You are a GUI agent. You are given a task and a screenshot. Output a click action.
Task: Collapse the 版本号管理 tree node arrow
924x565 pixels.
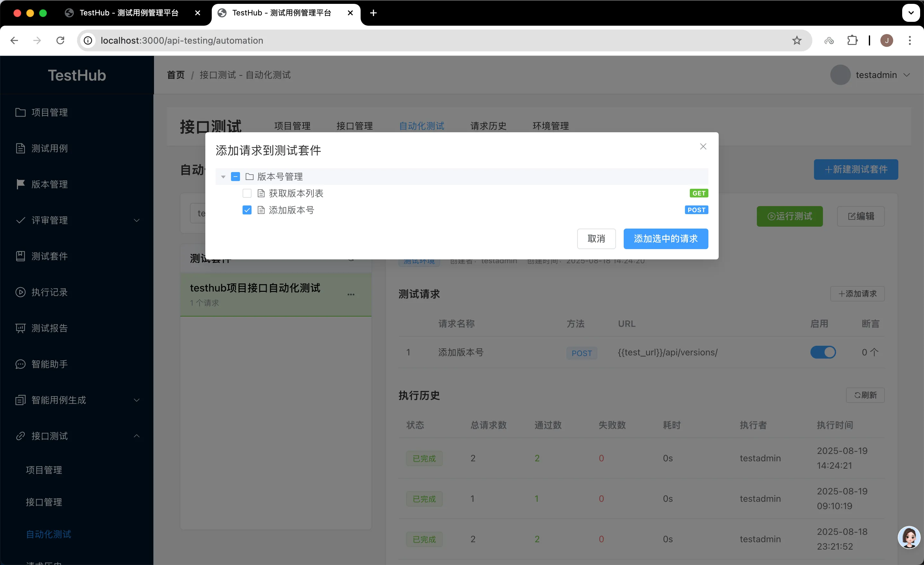(223, 177)
